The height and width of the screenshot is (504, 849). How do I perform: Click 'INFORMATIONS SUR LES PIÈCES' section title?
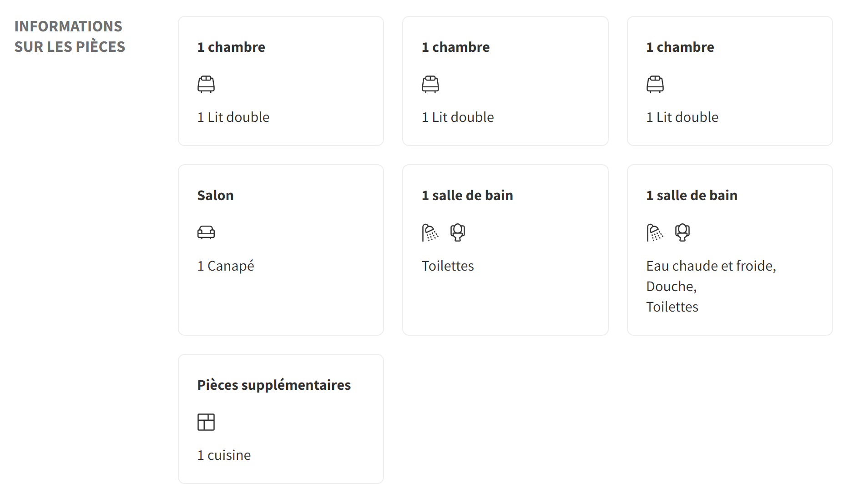(70, 36)
